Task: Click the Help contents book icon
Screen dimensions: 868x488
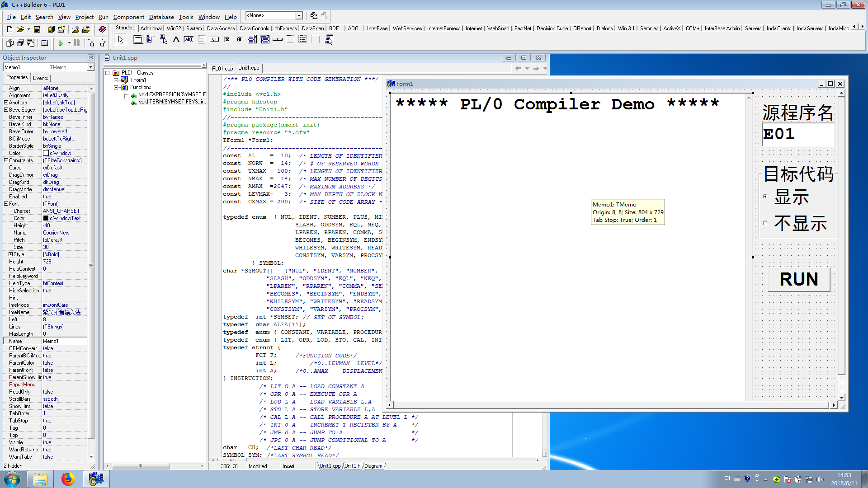Action: tap(102, 29)
